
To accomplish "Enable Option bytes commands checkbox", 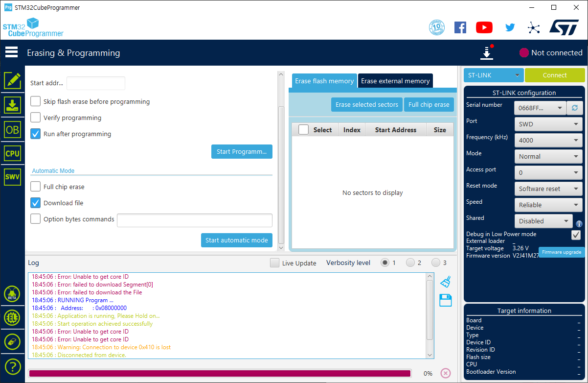I will click(x=35, y=219).
